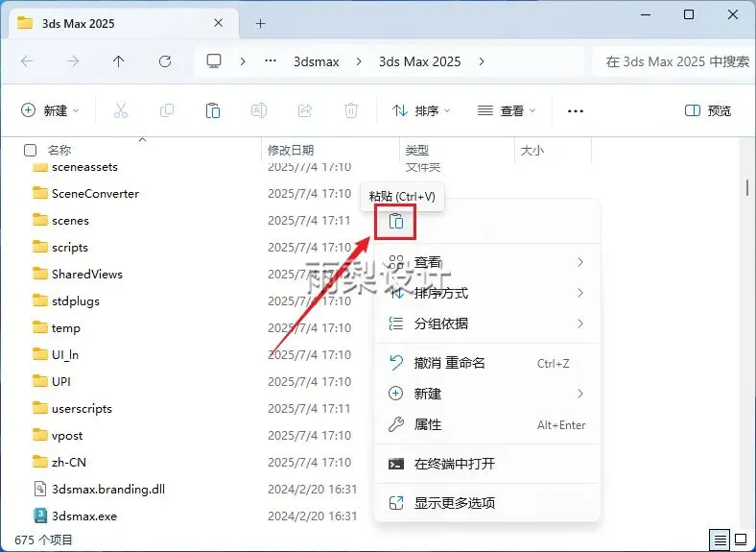Expand chevron after 3dsmax breadcrumb
Viewport: 756px width, 552px height.
pos(359,61)
